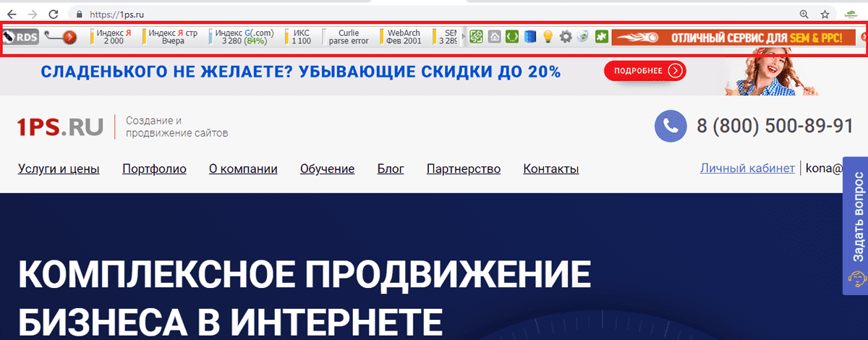Close the SEM & PPC ad banner
Viewport: 868px width, 340px height.
point(864,36)
